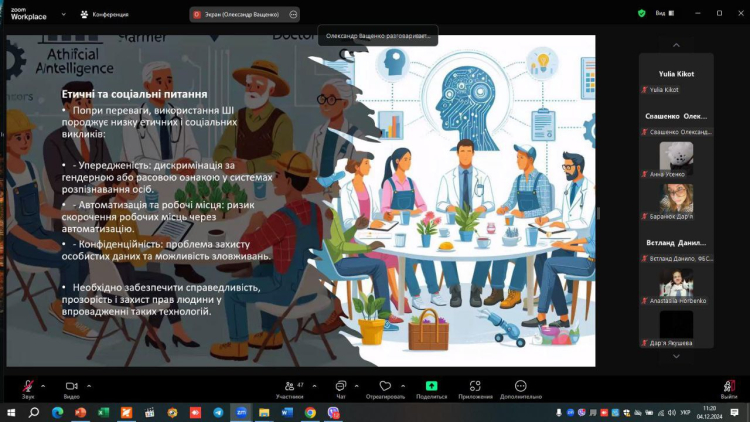Image resolution: width=750 pixels, height=422 pixels.
Task: Unmute the microphone (Звук)
Action: click(27, 386)
